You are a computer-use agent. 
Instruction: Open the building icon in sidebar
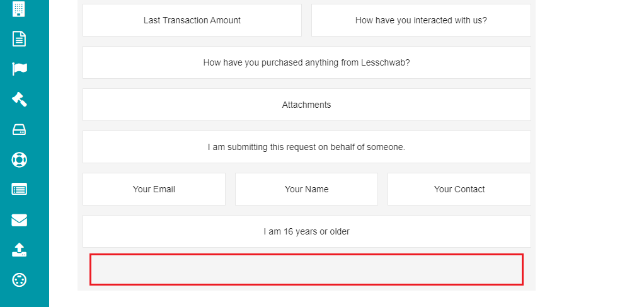pyautogui.click(x=19, y=9)
